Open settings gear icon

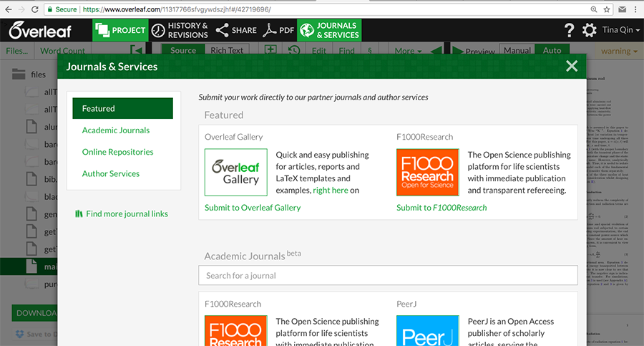point(590,30)
